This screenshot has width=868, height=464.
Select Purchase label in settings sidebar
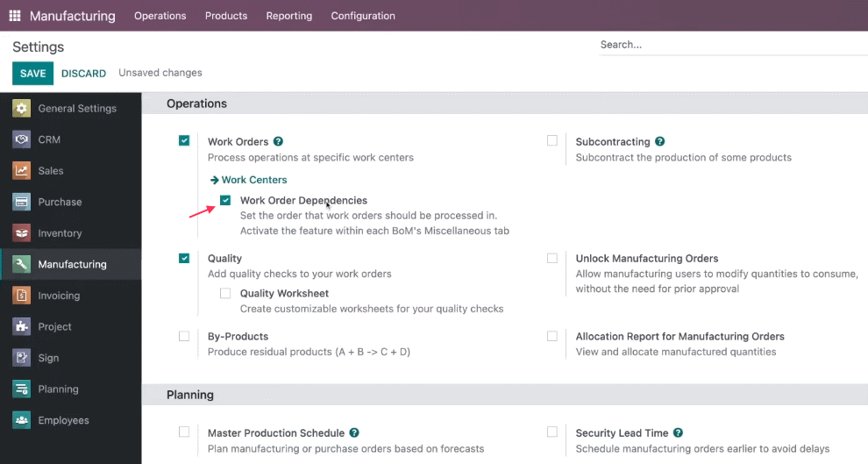pyautogui.click(x=60, y=202)
